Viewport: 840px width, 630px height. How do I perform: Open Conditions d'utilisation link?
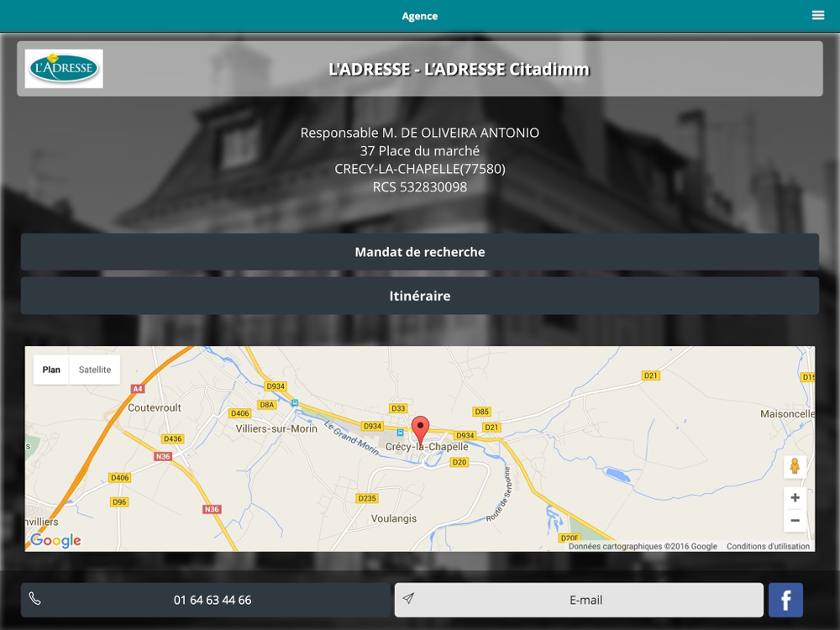point(768,547)
